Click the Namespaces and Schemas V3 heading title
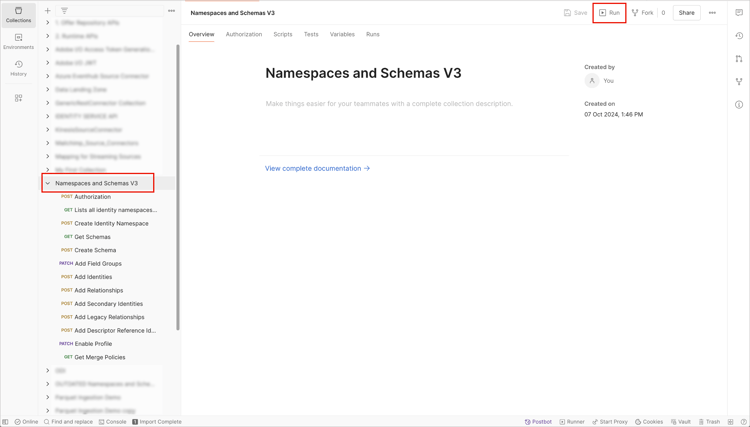The width and height of the screenshot is (750, 427). click(x=363, y=73)
